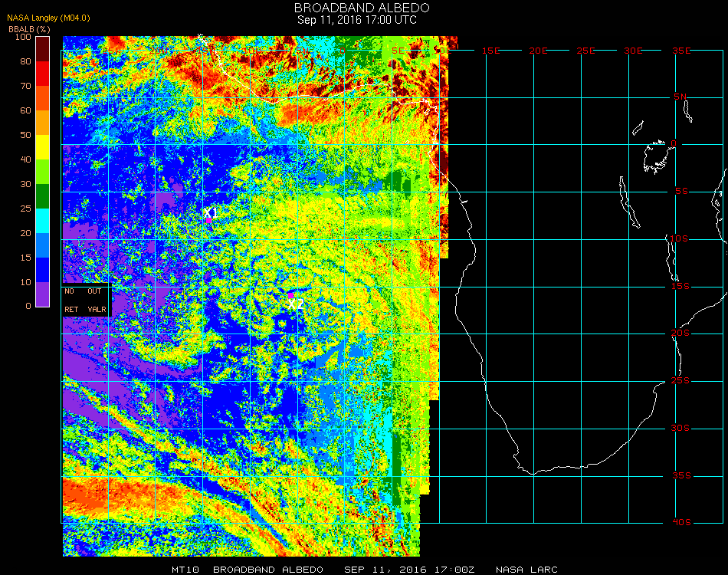Click the SEP 11, 2016 17:00Z footer text
728x575 pixels.
click(409, 570)
